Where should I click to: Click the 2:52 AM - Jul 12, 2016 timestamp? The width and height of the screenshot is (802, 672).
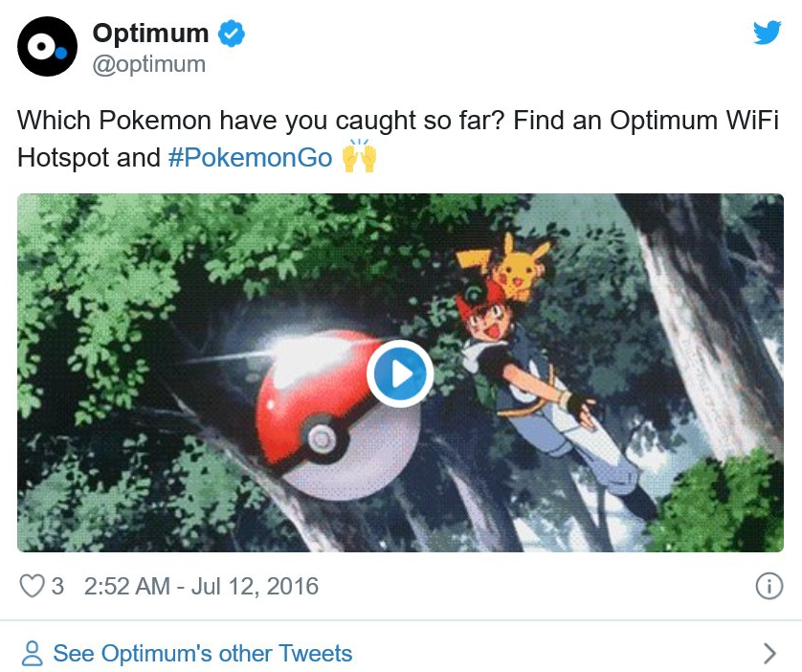pyautogui.click(x=201, y=586)
